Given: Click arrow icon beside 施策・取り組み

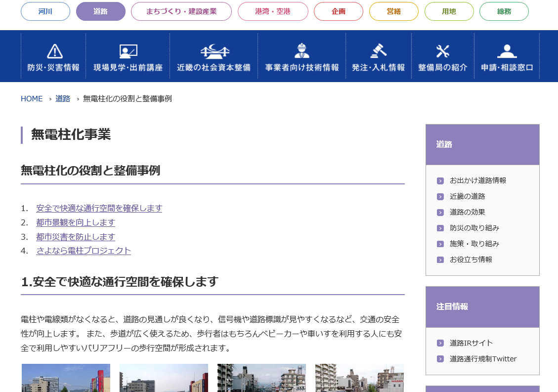Looking at the screenshot, I should click(440, 244).
